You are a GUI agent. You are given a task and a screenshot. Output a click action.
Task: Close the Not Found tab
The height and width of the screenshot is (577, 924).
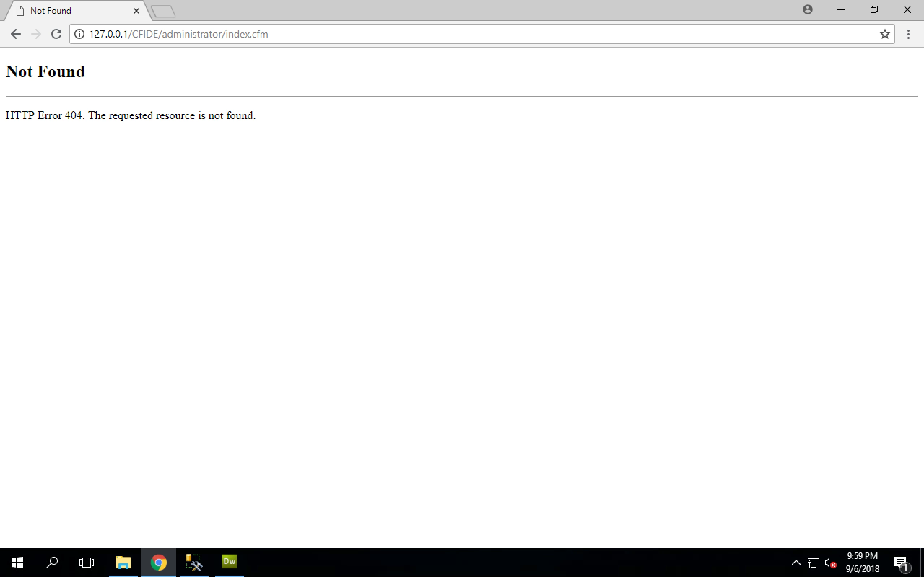[x=136, y=11]
